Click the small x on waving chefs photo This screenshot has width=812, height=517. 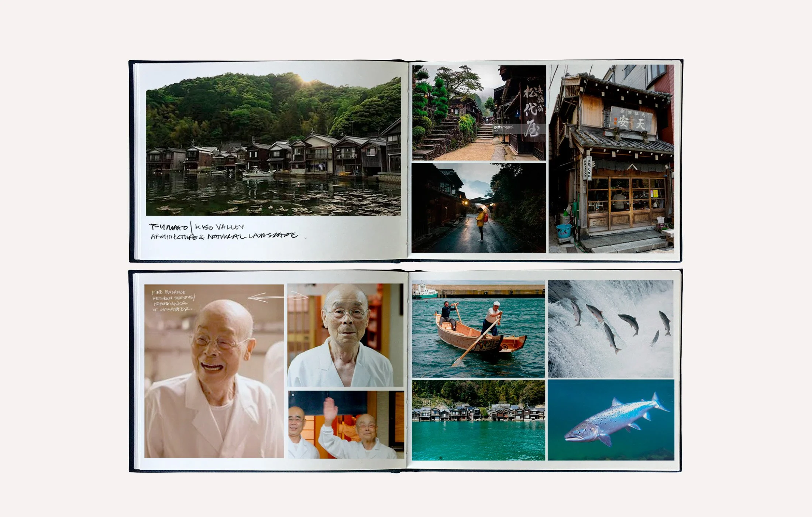coord(293,396)
